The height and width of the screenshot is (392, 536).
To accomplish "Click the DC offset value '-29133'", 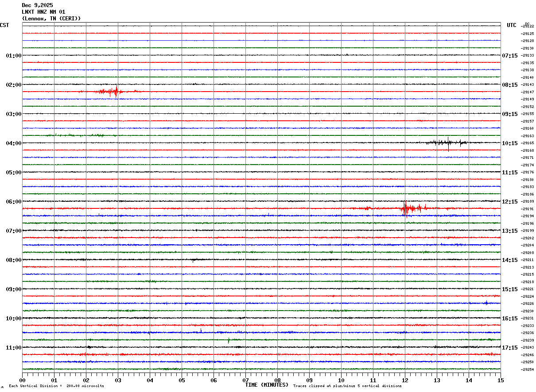I will 528,55.
